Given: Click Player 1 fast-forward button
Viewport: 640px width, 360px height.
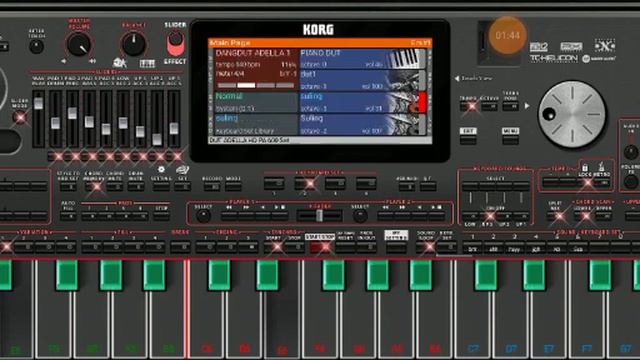Looking at the screenshot, I should click(x=246, y=216).
